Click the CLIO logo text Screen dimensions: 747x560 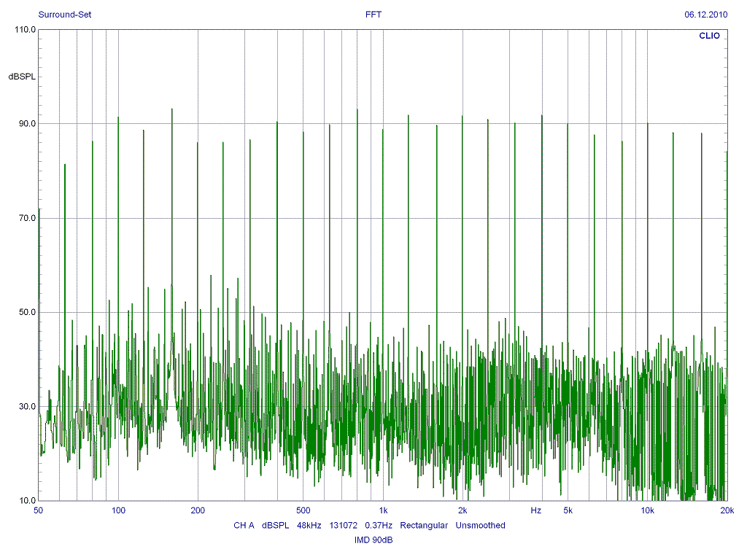point(709,36)
